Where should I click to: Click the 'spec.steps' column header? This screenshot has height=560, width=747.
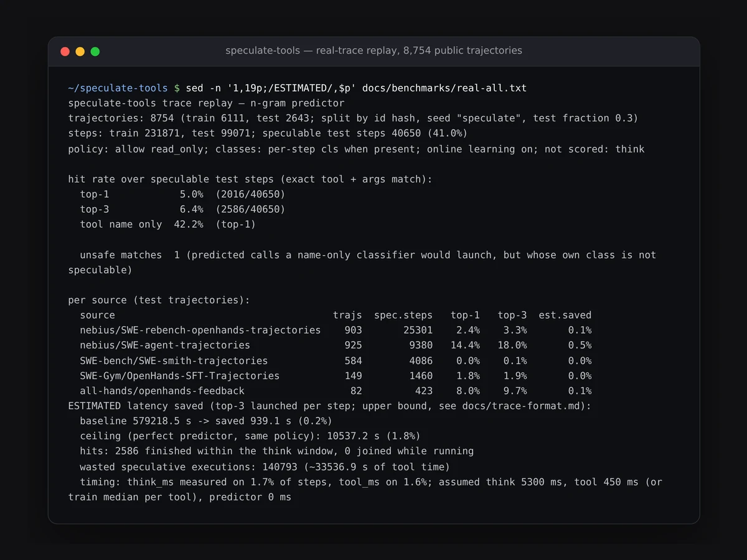click(403, 315)
